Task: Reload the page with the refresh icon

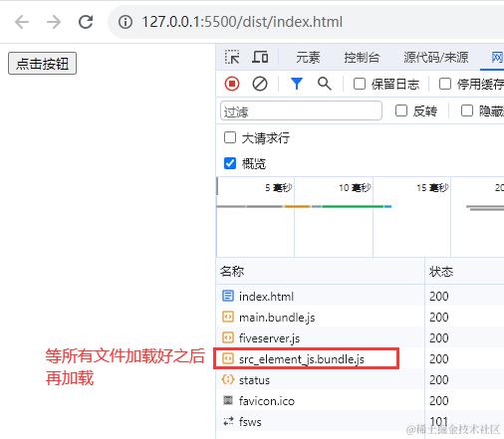Action: click(x=86, y=22)
